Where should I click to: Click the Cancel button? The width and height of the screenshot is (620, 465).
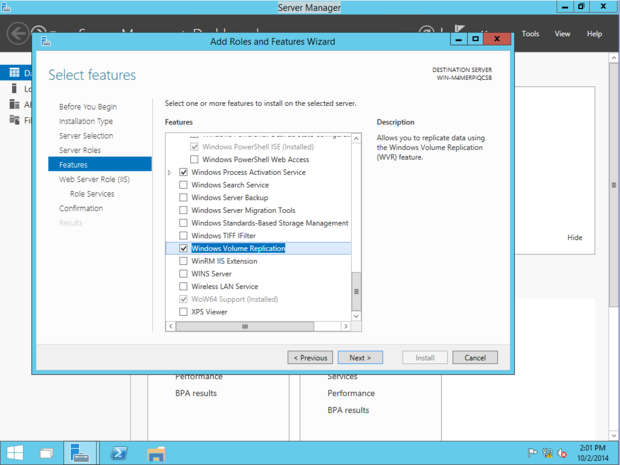click(x=475, y=357)
